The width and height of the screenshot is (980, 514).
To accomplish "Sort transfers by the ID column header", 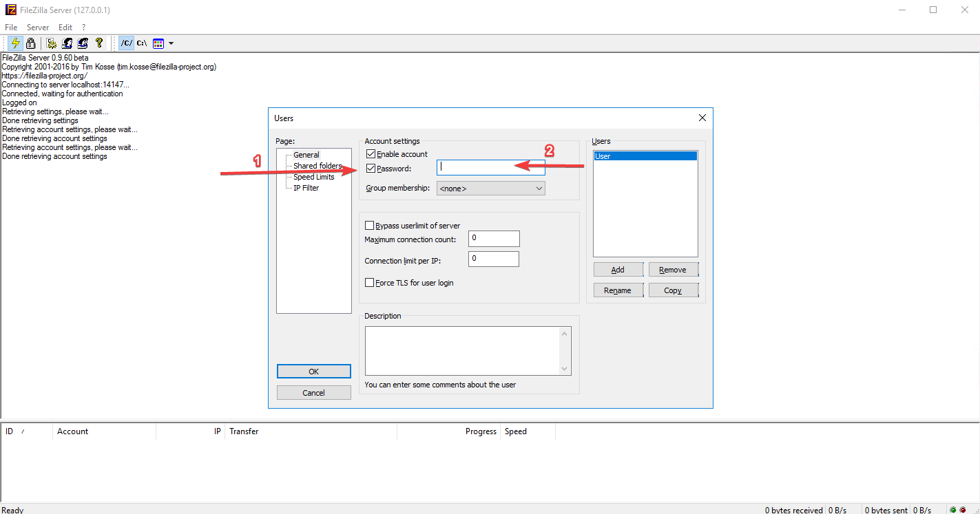I will click(x=27, y=431).
